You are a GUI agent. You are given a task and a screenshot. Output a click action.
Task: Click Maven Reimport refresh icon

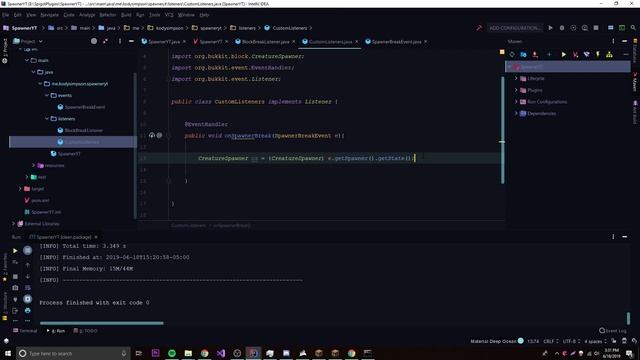point(512,54)
